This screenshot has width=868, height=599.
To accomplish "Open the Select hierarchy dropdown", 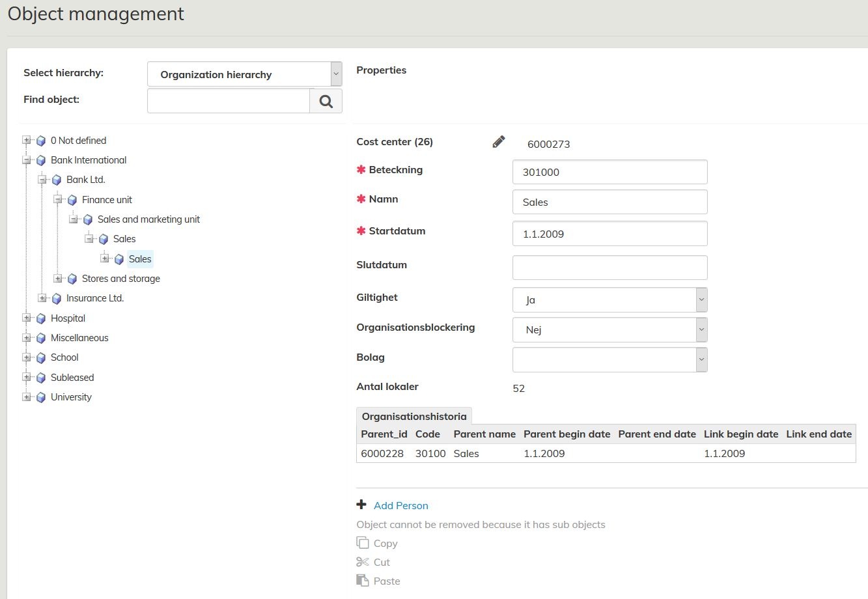I will (x=244, y=74).
